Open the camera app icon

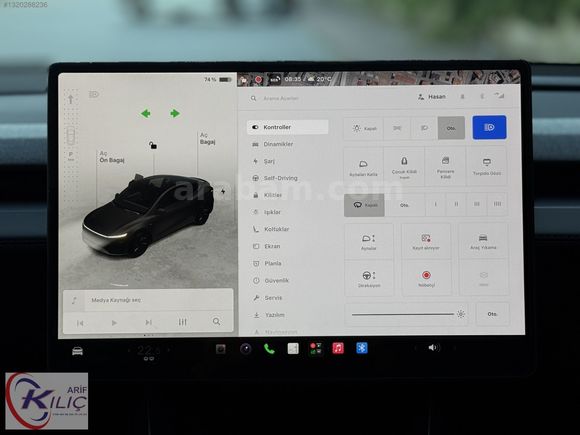point(246,349)
